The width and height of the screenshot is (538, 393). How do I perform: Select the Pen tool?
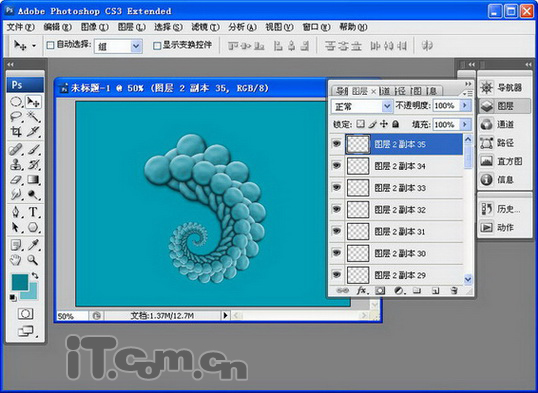coord(16,212)
